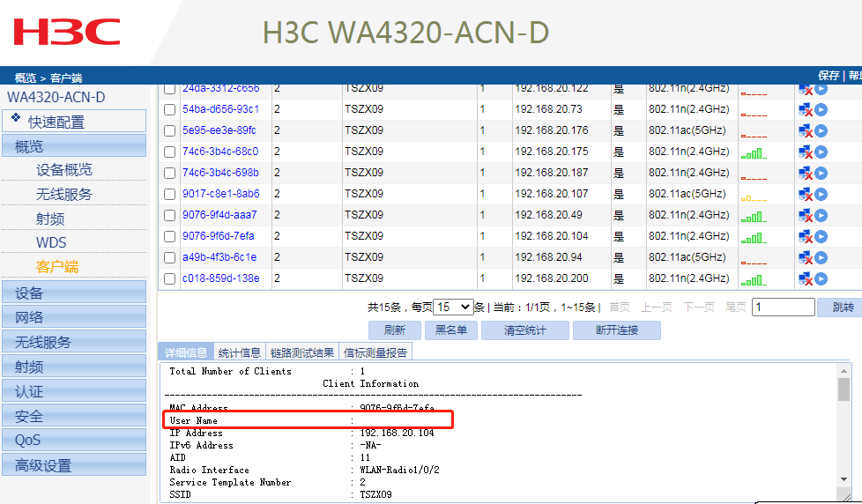Start link test for client 9076-9f6d-7efa
Viewport: 862px width, 504px height.
click(821, 236)
